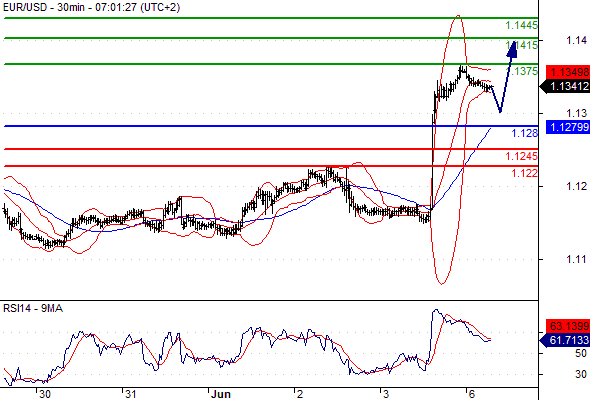The height and width of the screenshot is (400, 590).
Task: Click the EUR/USD 30min chart title
Action: click(x=91, y=7)
